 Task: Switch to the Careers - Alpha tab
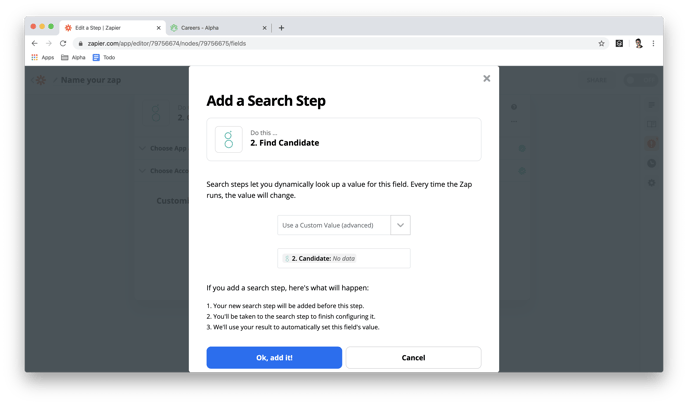tap(218, 28)
